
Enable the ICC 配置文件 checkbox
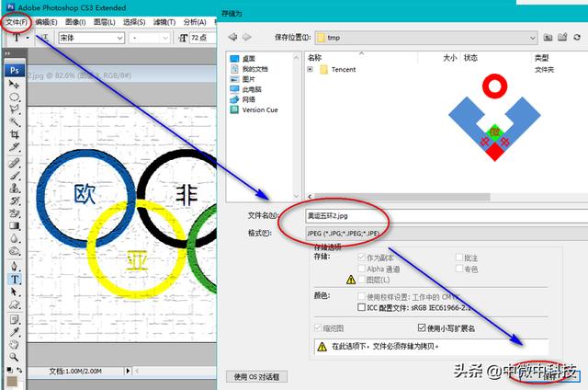[x=361, y=307]
